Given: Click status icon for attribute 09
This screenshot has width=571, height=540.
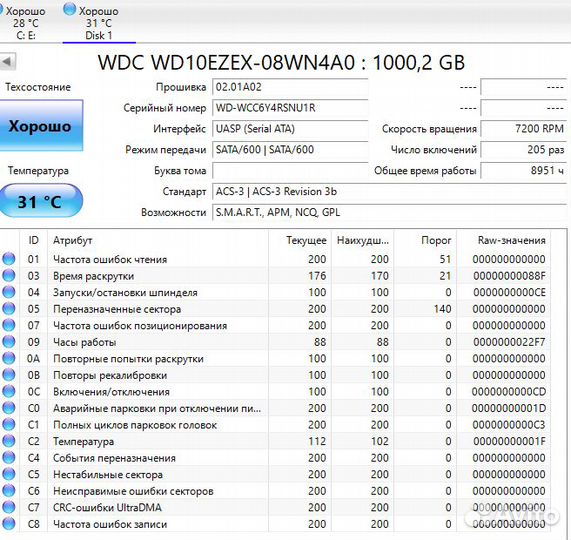Looking at the screenshot, I should coord(9,342).
